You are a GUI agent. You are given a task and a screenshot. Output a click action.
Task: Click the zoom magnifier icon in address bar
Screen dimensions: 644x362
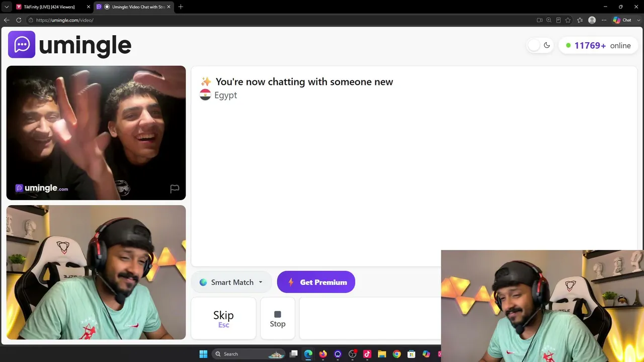(549, 20)
